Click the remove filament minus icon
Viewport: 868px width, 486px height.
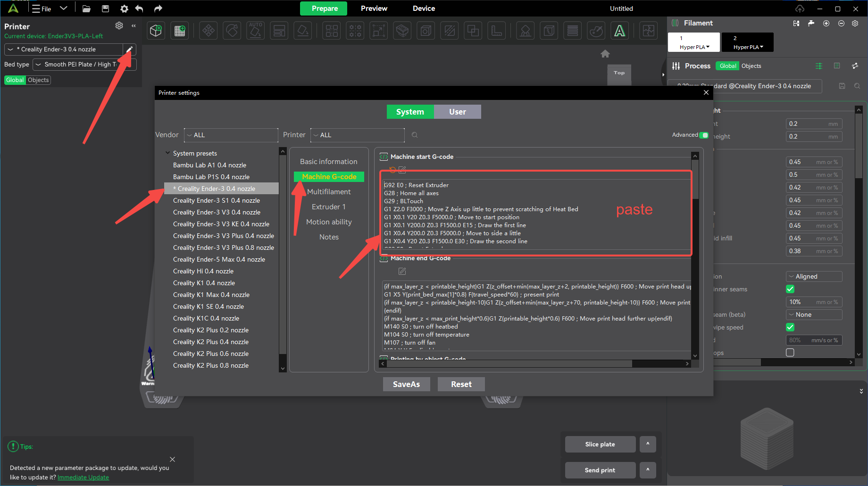coord(841,23)
